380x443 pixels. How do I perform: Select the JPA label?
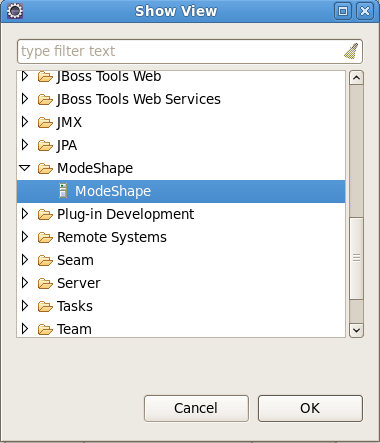67,145
